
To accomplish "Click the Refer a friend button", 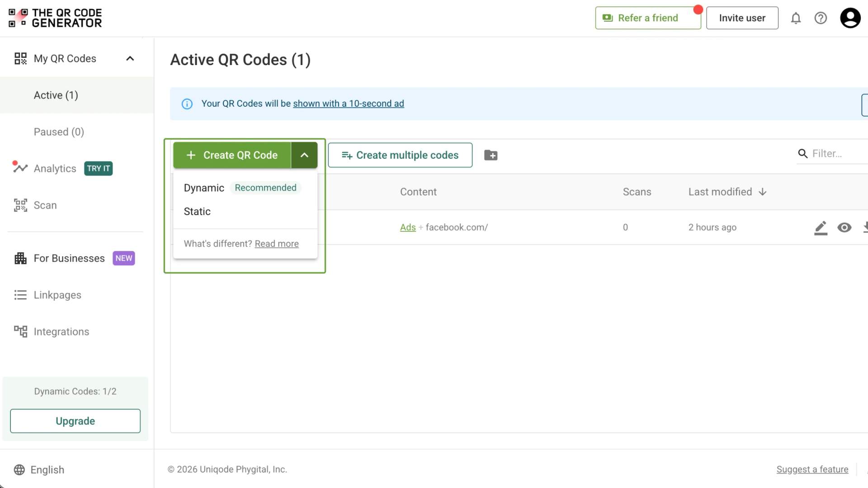I will [x=648, y=18].
